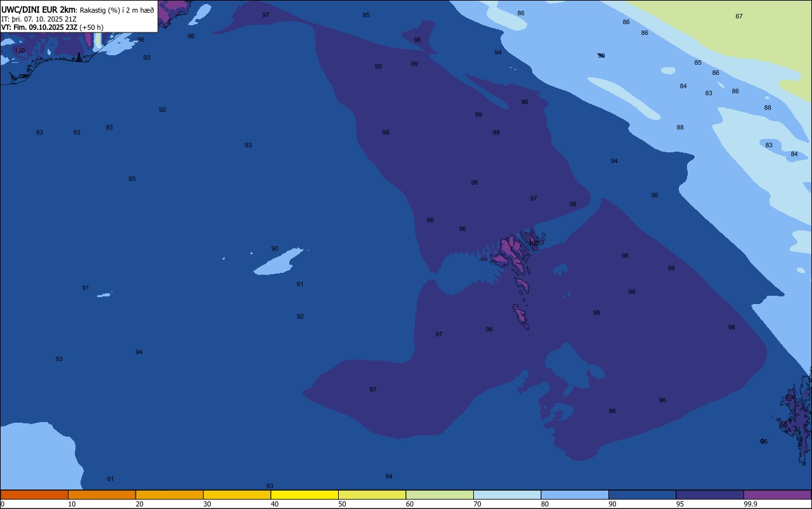Select the golden 30–40 legend color block
This screenshot has width=812, height=509.
click(237, 494)
